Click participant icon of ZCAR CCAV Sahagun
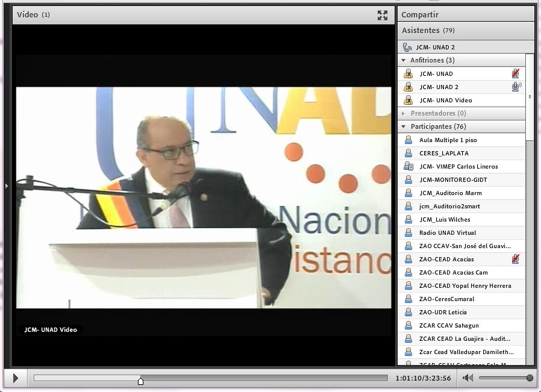 coord(408,325)
